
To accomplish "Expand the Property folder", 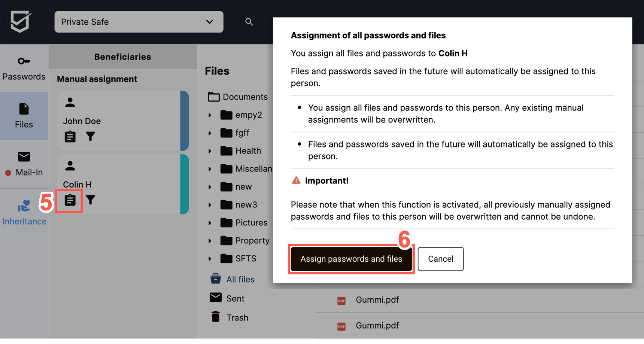I will coord(210,240).
